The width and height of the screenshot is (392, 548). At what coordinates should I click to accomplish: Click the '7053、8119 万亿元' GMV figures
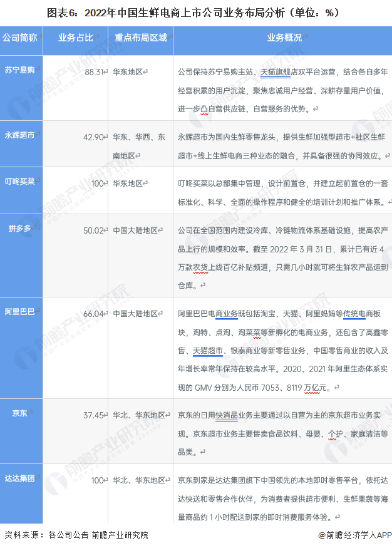[x=294, y=388]
